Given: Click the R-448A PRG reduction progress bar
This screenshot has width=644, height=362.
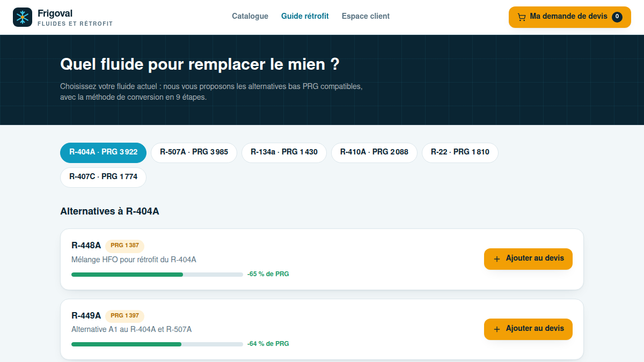Looking at the screenshot, I should pyautogui.click(x=157, y=275).
